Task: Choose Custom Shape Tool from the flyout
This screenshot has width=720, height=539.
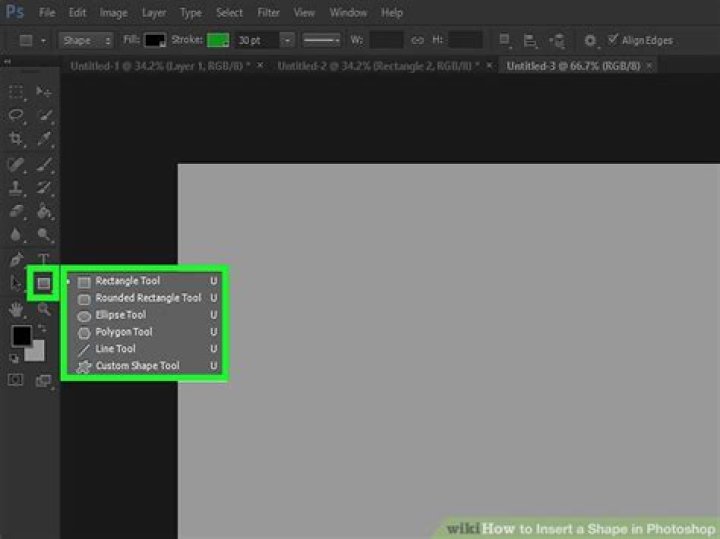Action: click(x=137, y=366)
